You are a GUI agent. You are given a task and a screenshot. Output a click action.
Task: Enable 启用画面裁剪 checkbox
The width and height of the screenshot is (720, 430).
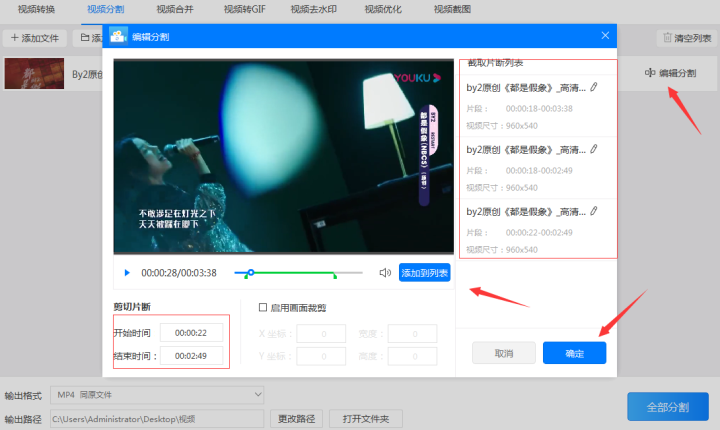(x=263, y=307)
